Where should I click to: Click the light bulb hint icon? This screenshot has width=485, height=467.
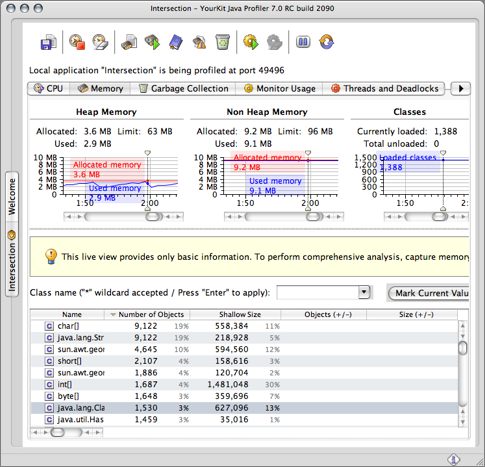click(51, 256)
